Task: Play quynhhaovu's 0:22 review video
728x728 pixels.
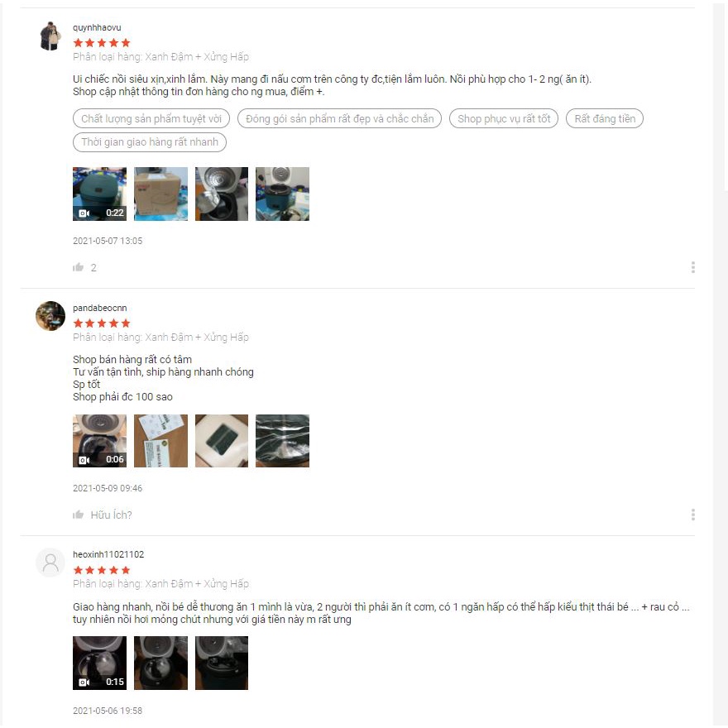Action: pos(99,194)
